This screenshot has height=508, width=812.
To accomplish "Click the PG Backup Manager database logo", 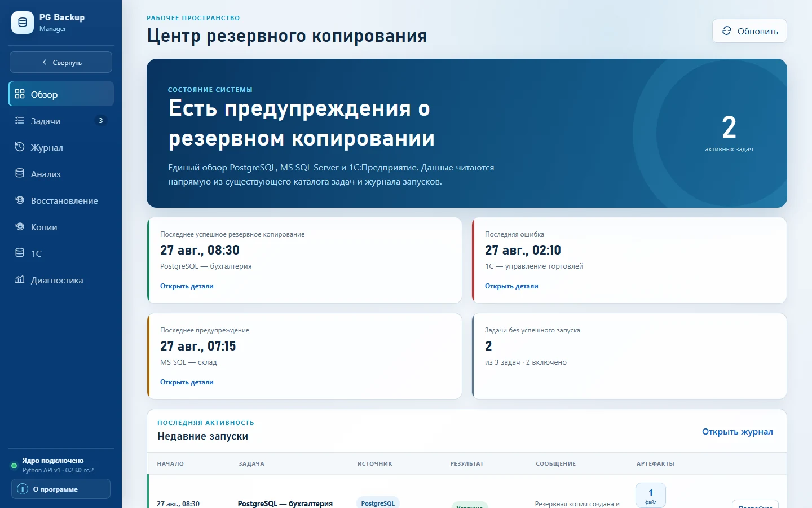I will tap(23, 23).
